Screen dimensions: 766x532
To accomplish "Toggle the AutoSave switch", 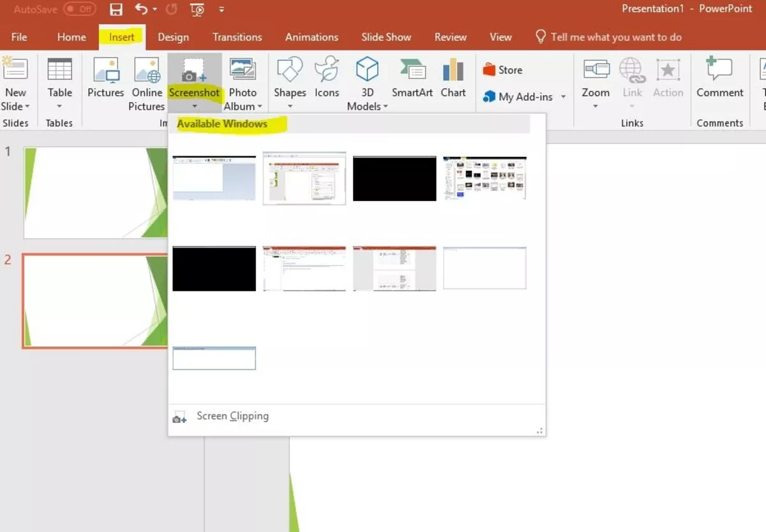I will [x=79, y=9].
